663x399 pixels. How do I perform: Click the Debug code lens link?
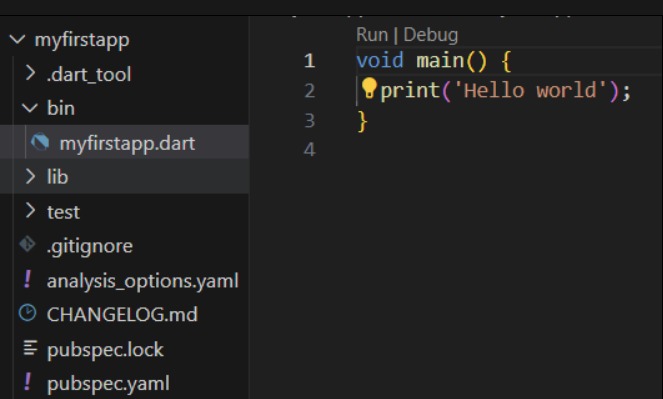click(430, 35)
